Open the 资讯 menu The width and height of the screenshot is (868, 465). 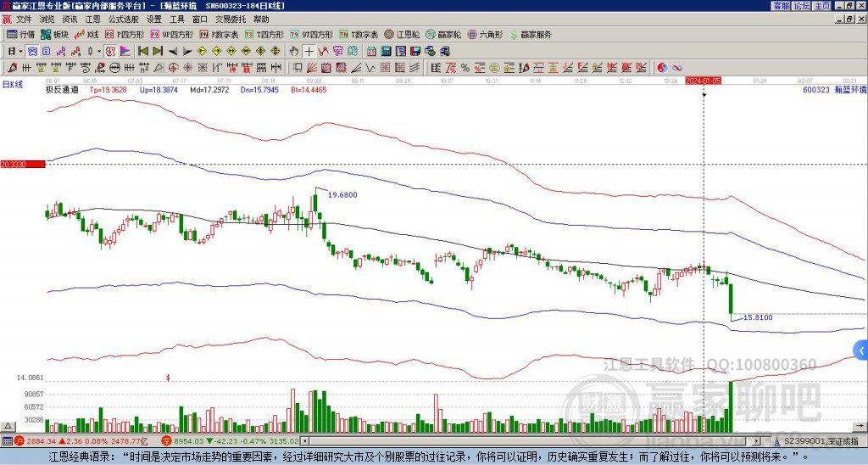(x=70, y=20)
